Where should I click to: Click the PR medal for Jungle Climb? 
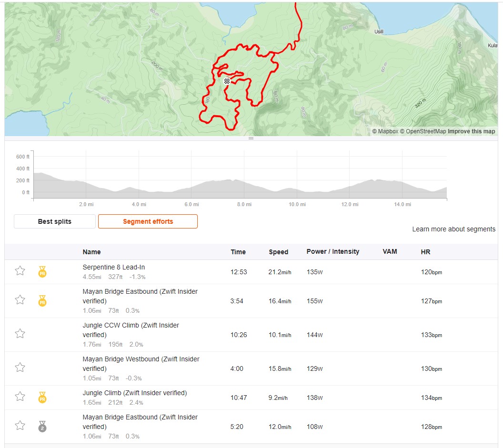[42, 398]
